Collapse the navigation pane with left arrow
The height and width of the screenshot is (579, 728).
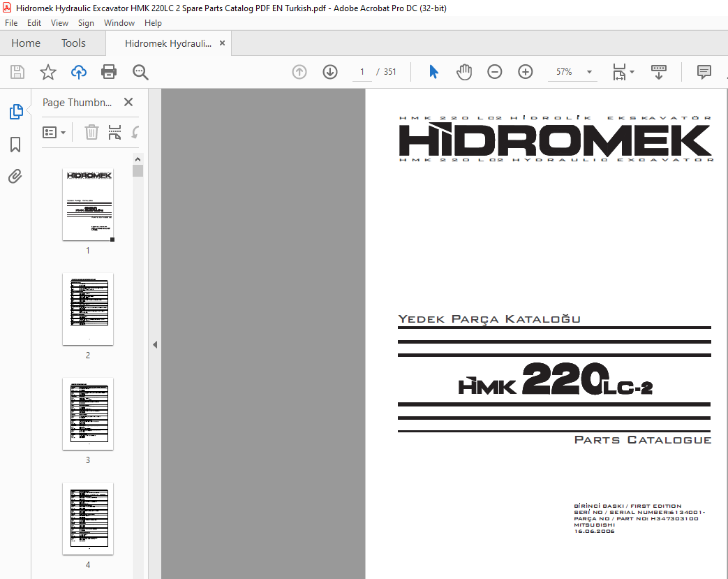155,345
